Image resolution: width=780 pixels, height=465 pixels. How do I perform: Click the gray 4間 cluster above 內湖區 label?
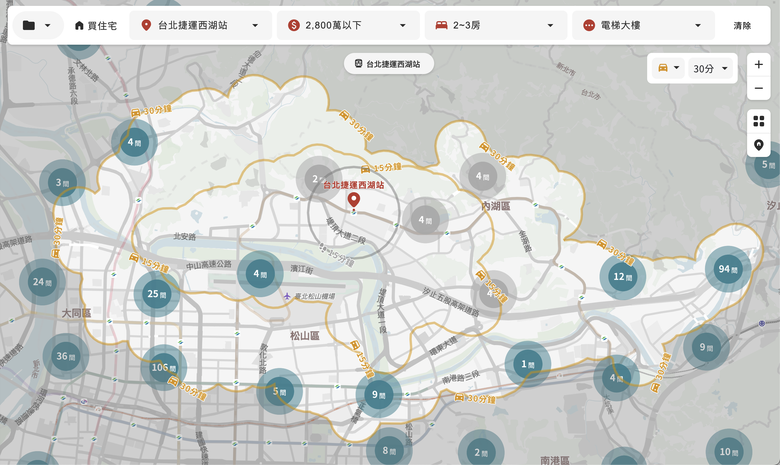pyautogui.click(x=482, y=176)
